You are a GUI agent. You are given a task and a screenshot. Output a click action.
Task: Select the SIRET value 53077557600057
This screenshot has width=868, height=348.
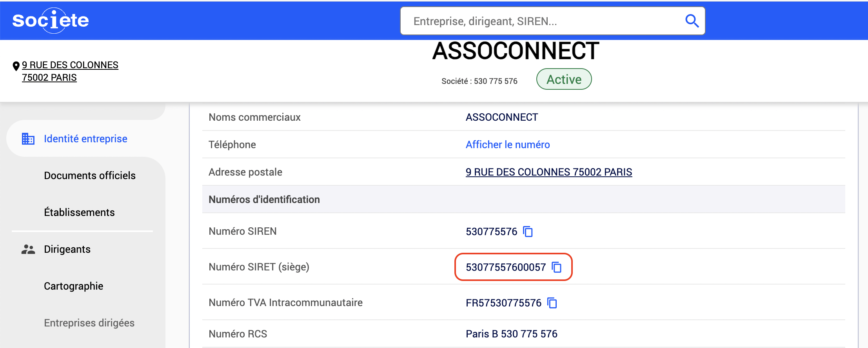click(506, 267)
